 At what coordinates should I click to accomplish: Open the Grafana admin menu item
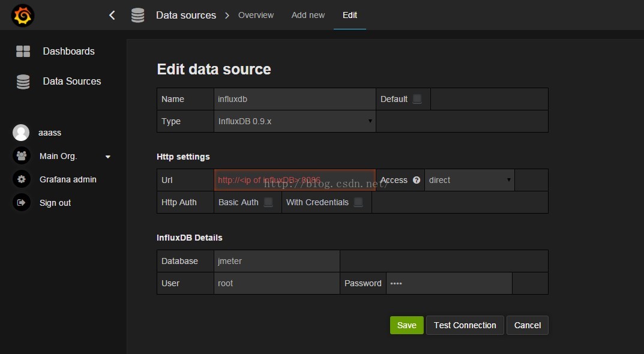pos(68,179)
